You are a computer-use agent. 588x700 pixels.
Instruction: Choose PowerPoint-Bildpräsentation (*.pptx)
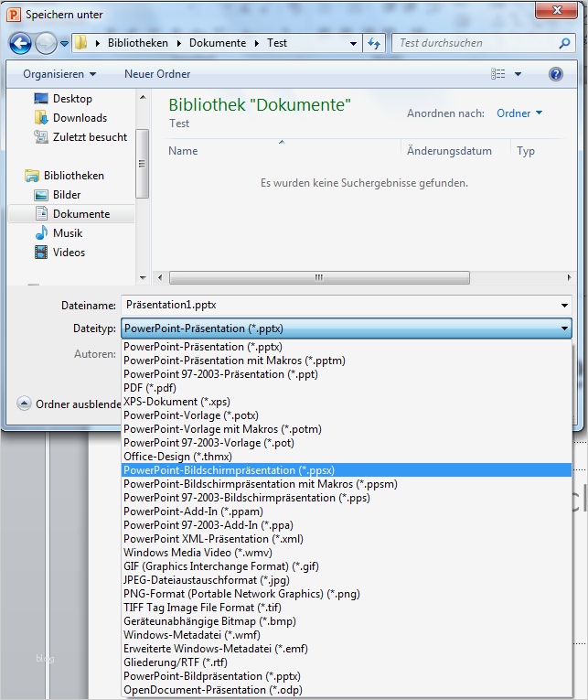(347, 676)
